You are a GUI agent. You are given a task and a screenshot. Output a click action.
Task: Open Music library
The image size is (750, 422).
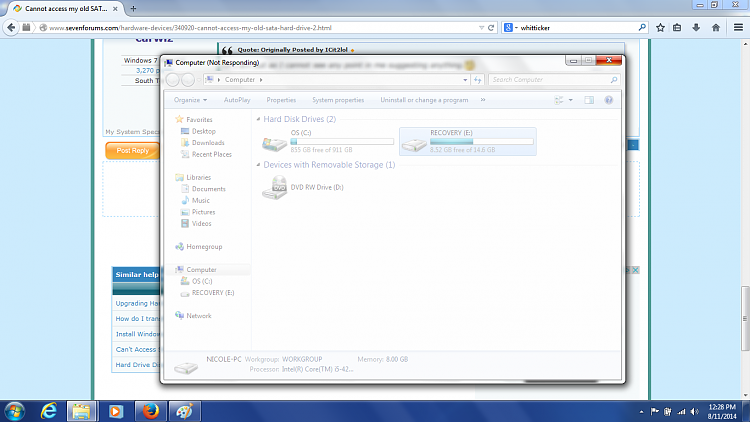coord(200,200)
